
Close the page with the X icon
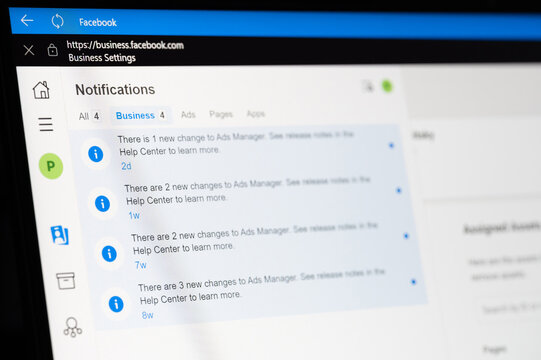pyautogui.click(x=29, y=50)
